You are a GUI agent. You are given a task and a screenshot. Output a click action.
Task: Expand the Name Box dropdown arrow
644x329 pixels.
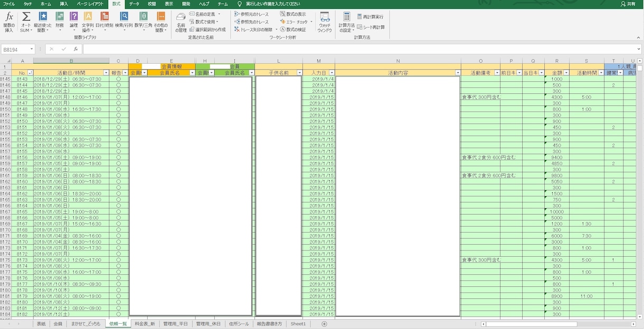click(32, 49)
